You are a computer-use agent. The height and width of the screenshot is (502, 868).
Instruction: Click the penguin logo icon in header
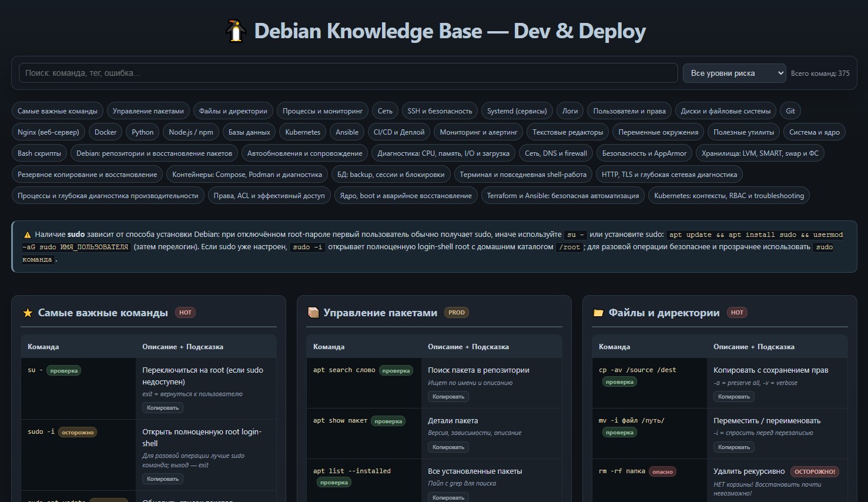[x=236, y=31]
